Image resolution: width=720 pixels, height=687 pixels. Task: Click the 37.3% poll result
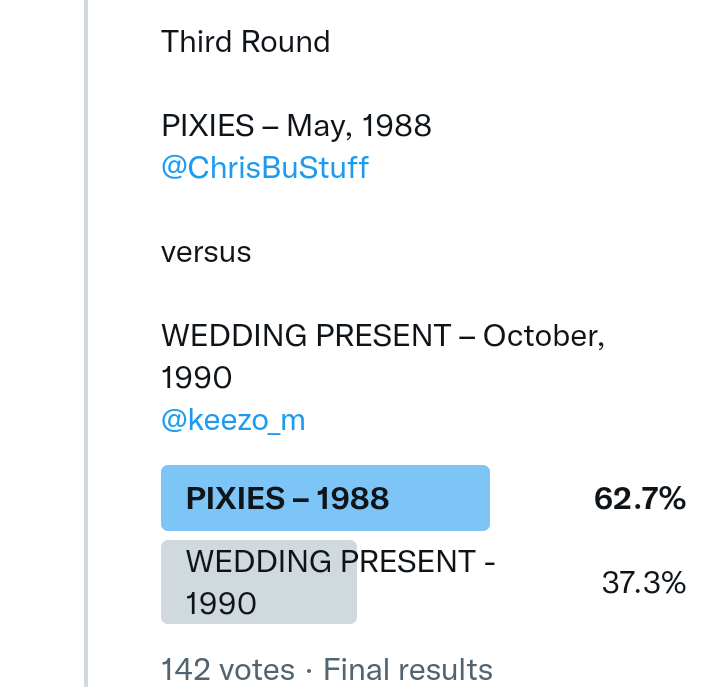pyautogui.click(x=643, y=583)
